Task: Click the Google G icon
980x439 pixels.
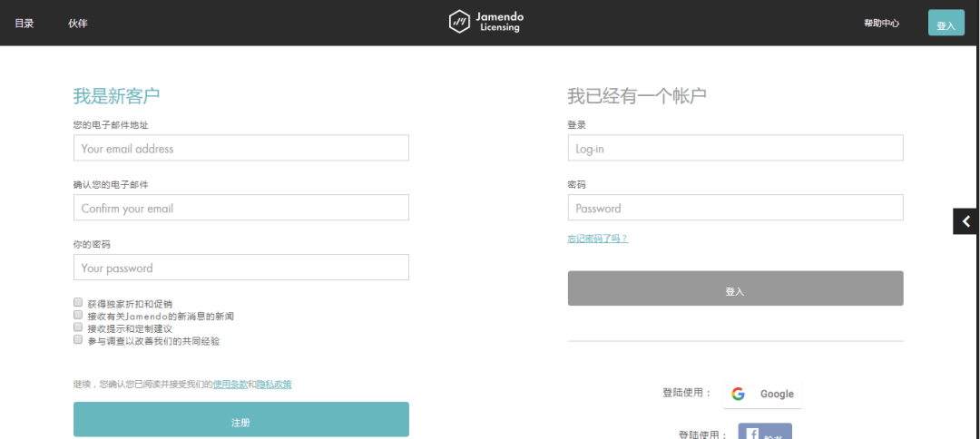Action: point(738,394)
